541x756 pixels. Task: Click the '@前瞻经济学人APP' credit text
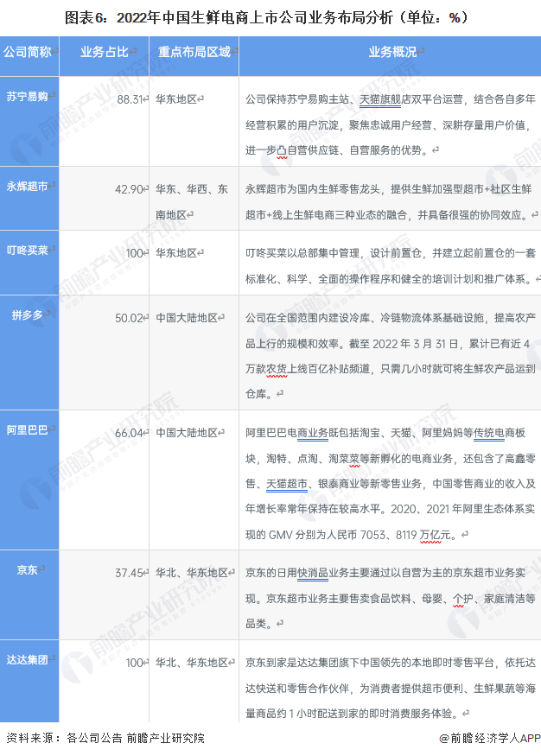click(489, 738)
